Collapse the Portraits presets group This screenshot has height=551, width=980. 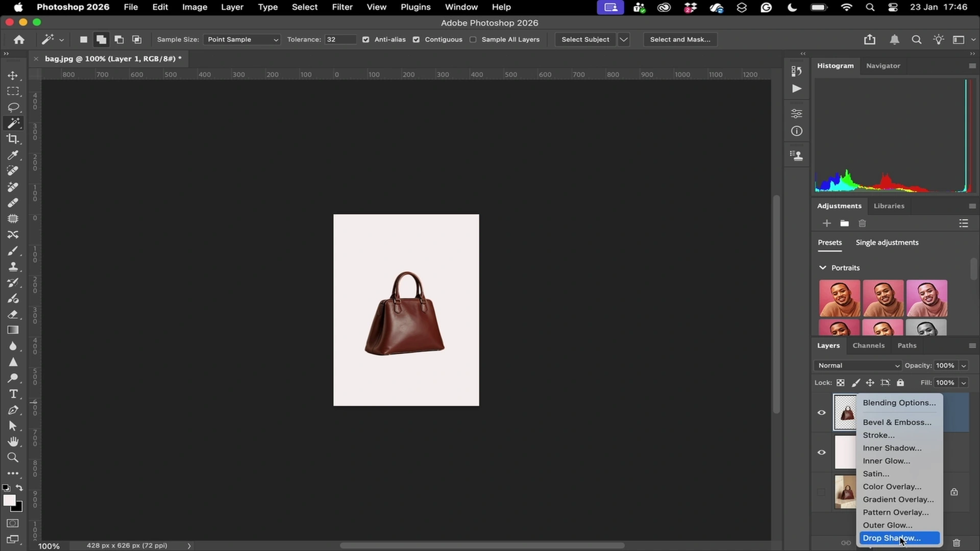pos(822,268)
